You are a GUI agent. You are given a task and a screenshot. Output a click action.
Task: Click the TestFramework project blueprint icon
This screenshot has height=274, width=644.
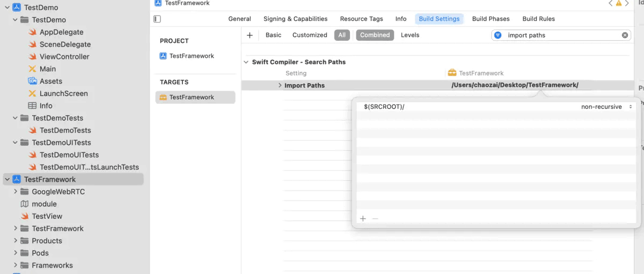coord(163,56)
